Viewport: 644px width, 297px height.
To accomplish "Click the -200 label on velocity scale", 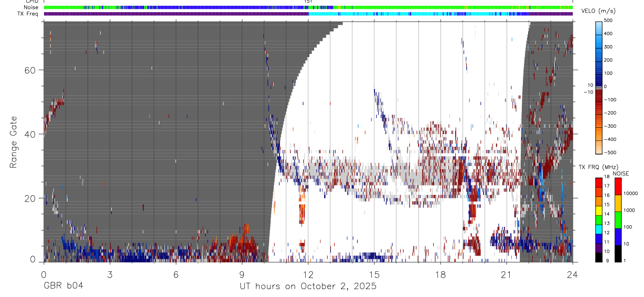I will pos(611,113).
